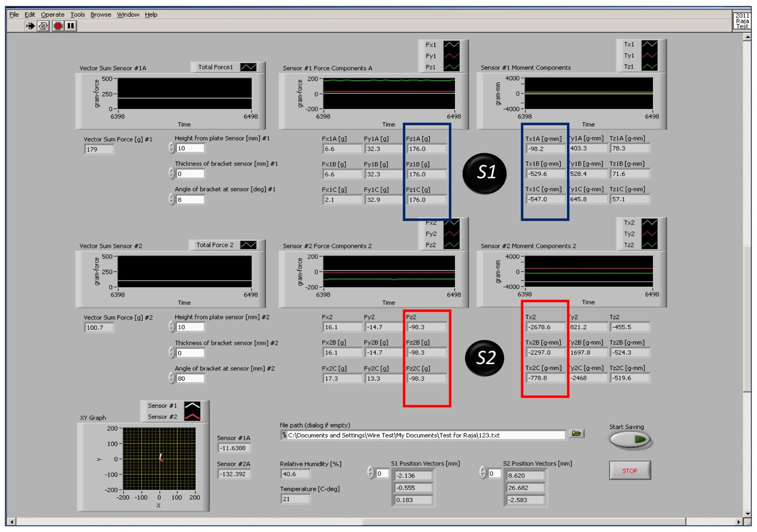Screen dimensions: 757x532
Task: Click the Height from plate Sensor #1 stepper
Action: (x=172, y=148)
